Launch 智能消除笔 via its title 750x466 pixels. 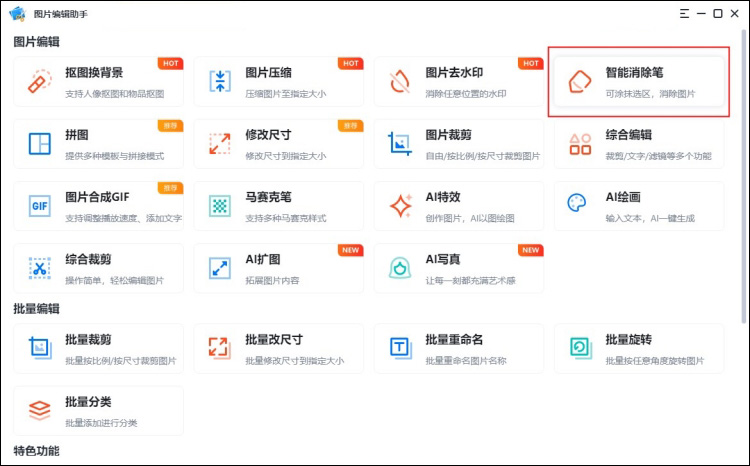click(634, 73)
